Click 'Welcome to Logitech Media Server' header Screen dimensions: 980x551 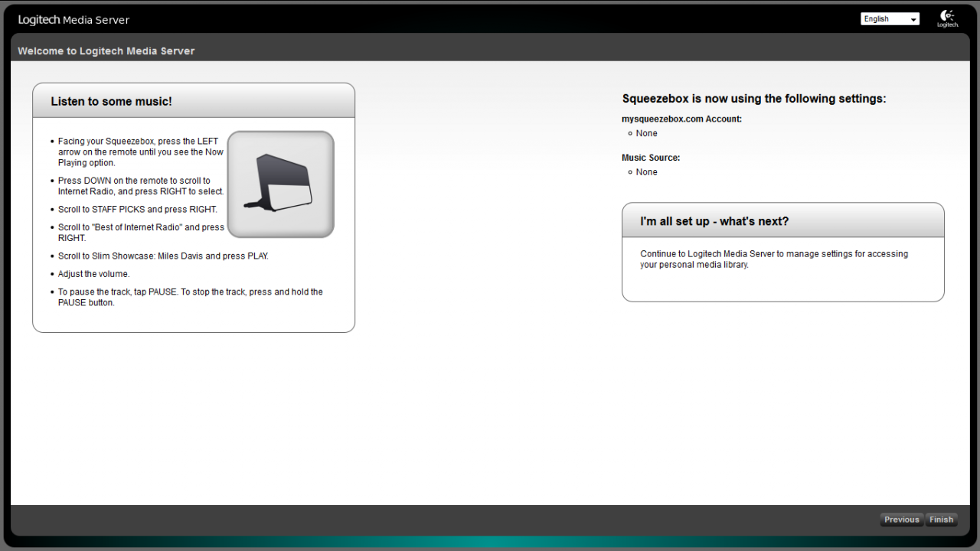tap(106, 51)
